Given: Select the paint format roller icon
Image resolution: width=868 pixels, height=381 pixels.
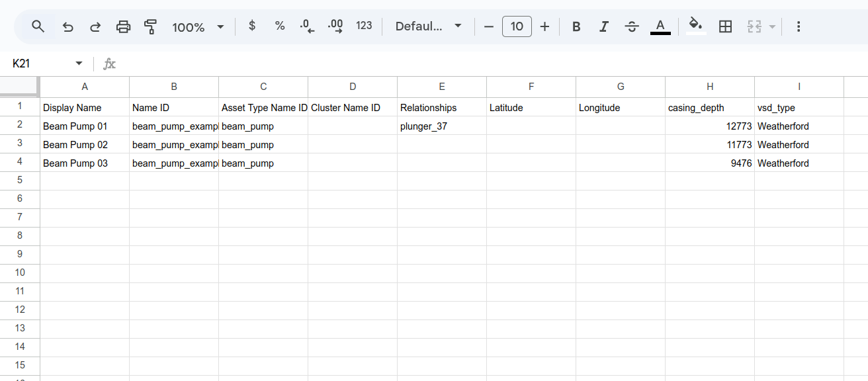Looking at the screenshot, I should coord(151,26).
